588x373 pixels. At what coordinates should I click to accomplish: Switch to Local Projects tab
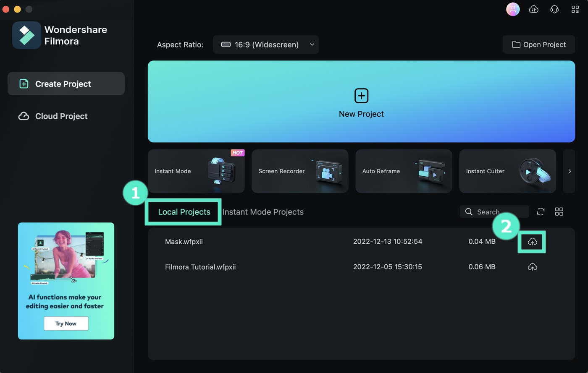[x=184, y=212]
